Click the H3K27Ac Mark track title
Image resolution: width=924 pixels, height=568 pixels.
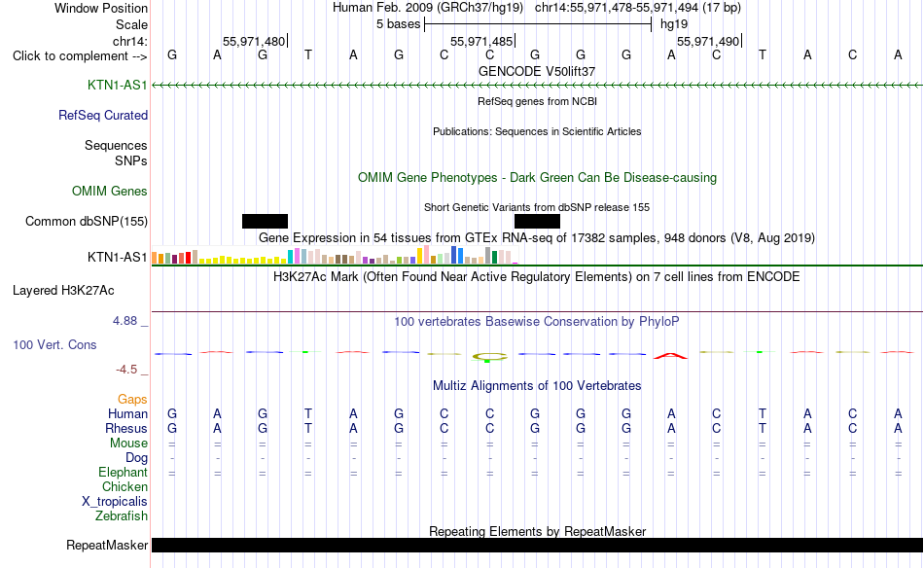coord(537,277)
